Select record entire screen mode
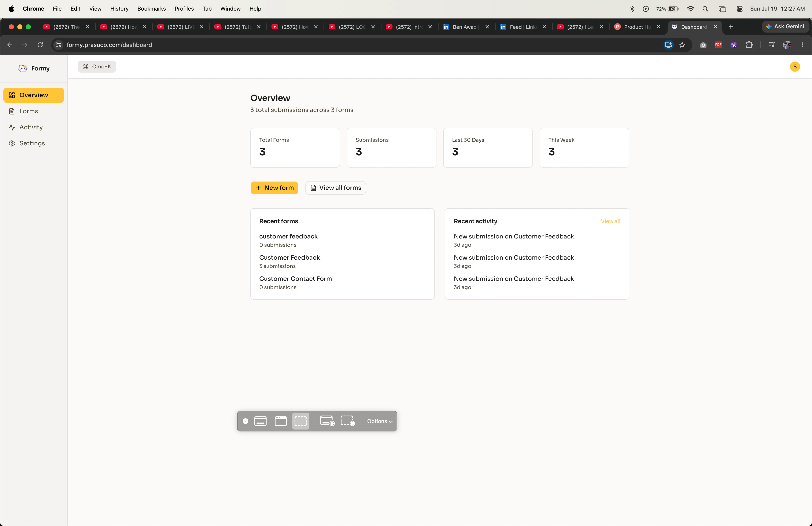 point(327,421)
